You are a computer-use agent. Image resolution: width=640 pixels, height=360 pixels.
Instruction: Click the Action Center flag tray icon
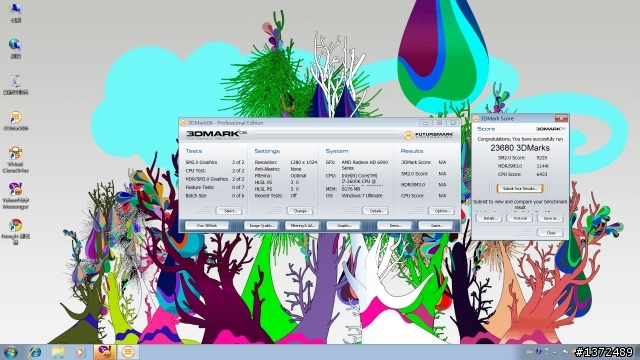(x=565, y=351)
